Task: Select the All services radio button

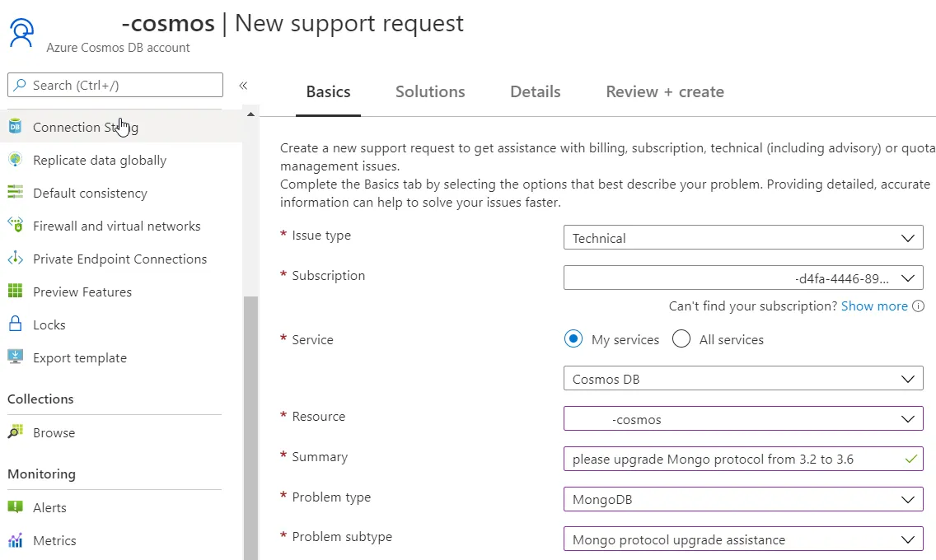Action: (x=681, y=339)
